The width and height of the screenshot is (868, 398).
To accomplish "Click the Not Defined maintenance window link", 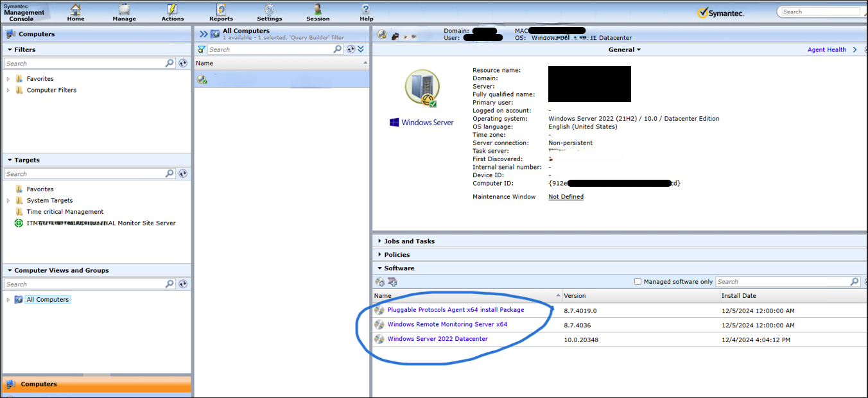I will coord(566,197).
